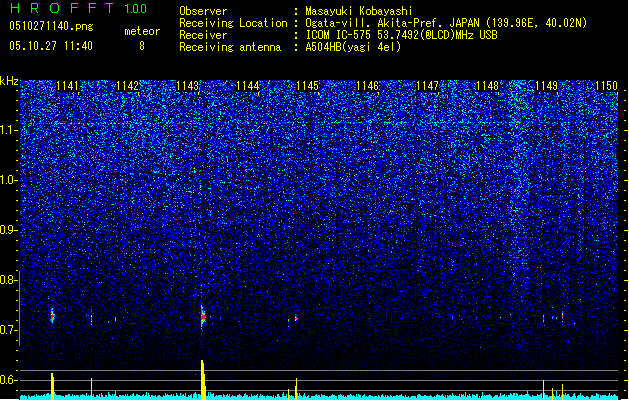Click the 'Observer' field label

tap(203, 11)
